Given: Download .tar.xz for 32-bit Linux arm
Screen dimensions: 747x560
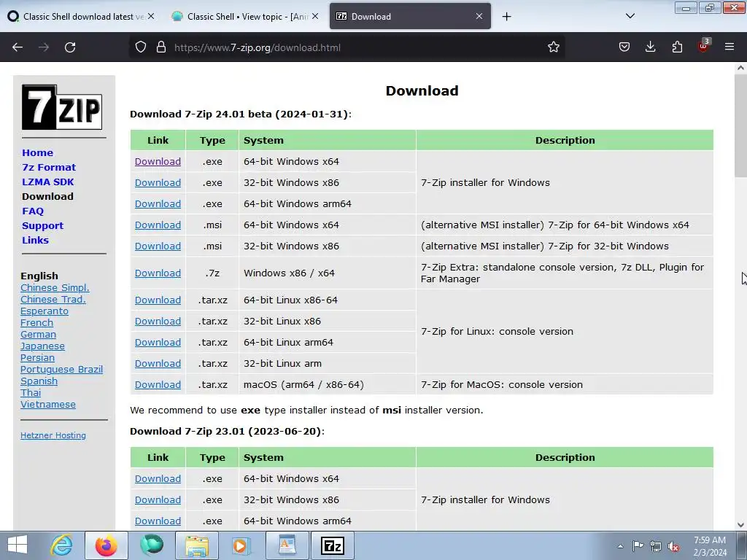Looking at the screenshot, I should [x=158, y=363].
